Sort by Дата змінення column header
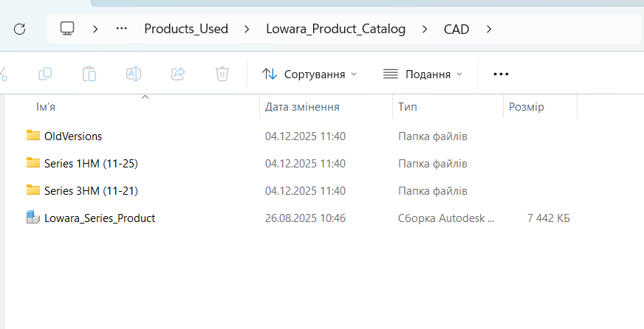 pos(302,107)
